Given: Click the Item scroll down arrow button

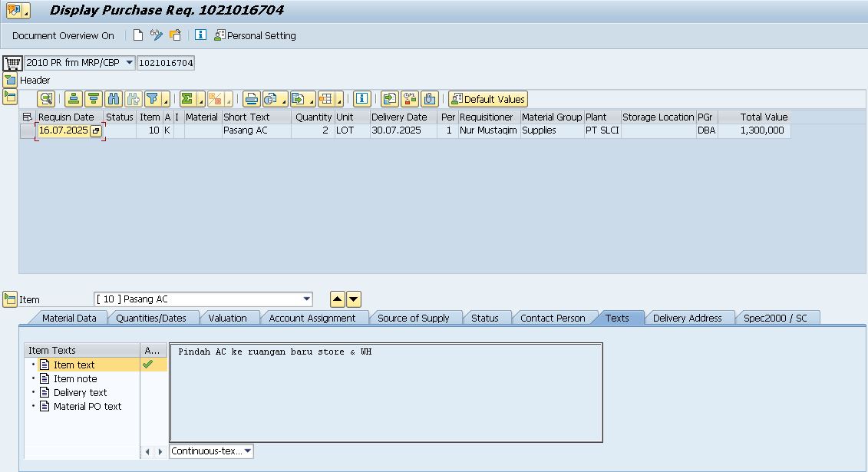Looking at the screenshot, I should pyautogui.click(x=353, y=299).
